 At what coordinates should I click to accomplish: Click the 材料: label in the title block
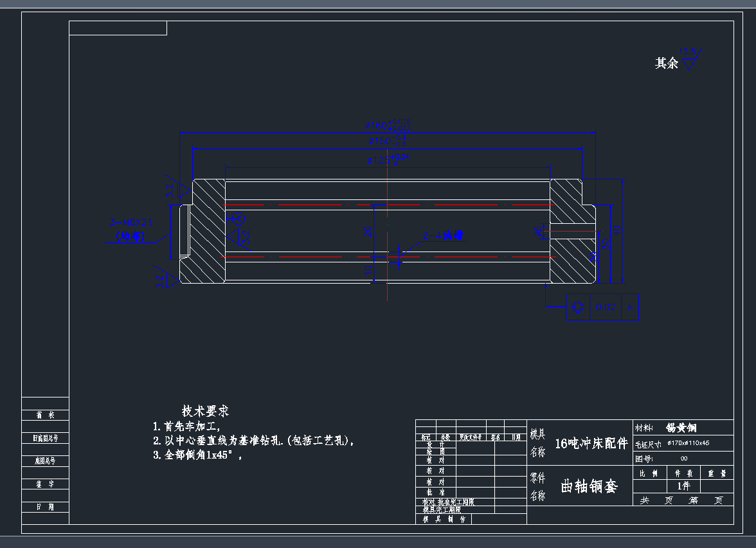(645, 428)
